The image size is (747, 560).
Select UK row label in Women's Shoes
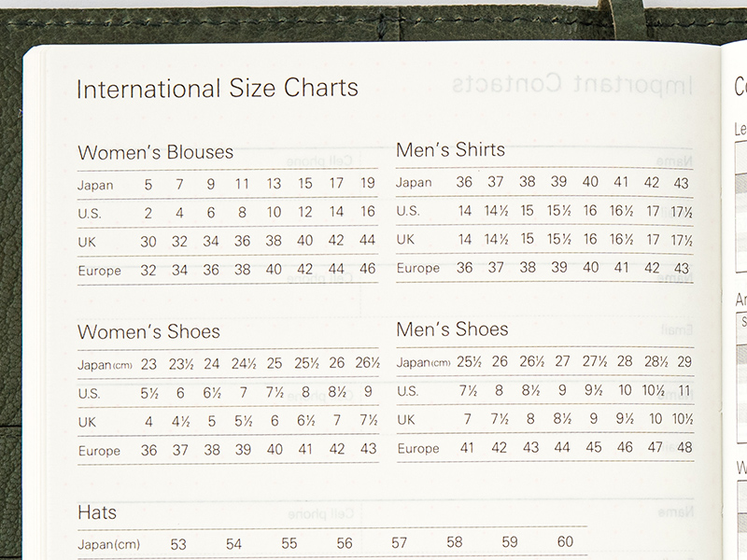[x=88, y=422]
